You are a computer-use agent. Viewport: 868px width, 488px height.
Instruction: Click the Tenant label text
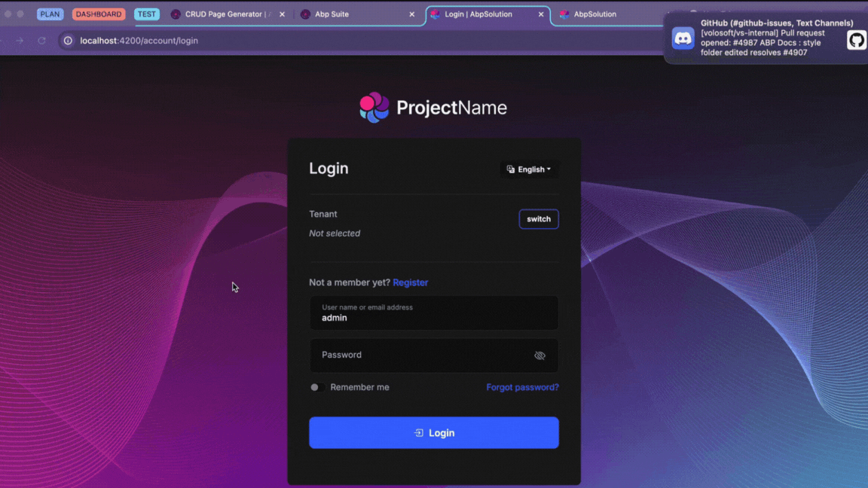tap(323, 214)
